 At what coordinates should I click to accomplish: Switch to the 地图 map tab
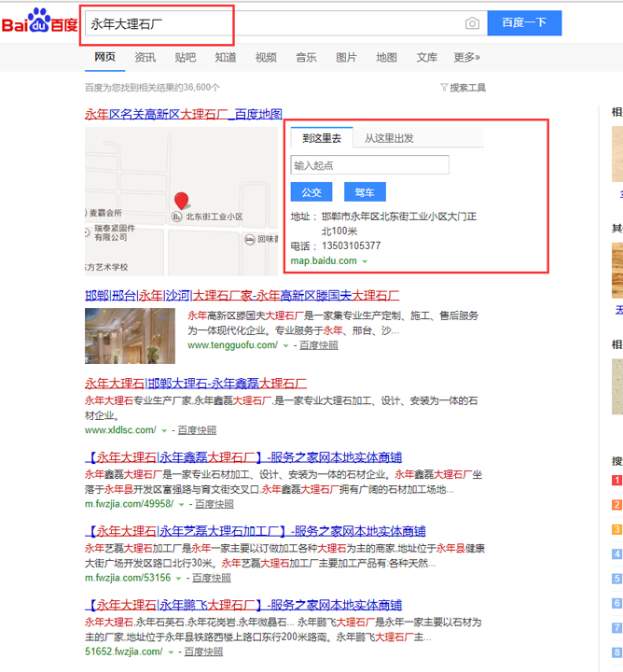pyautogui.click(x=386, y=58)
